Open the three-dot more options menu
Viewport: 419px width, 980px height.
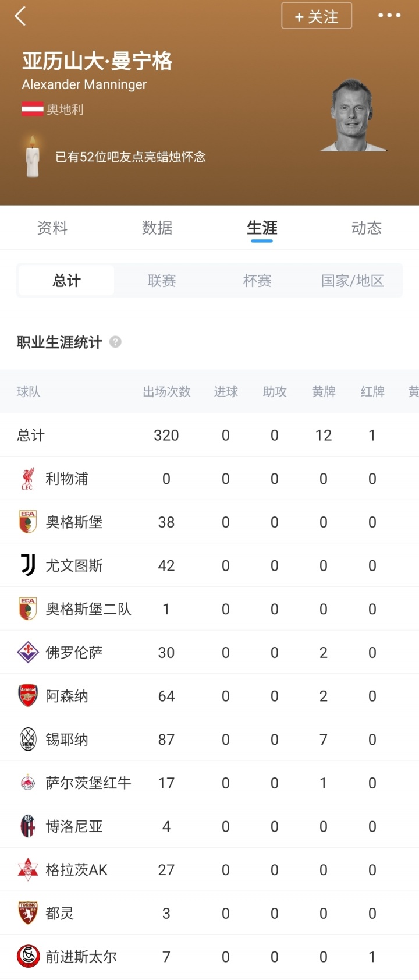(x=389, y=16)
